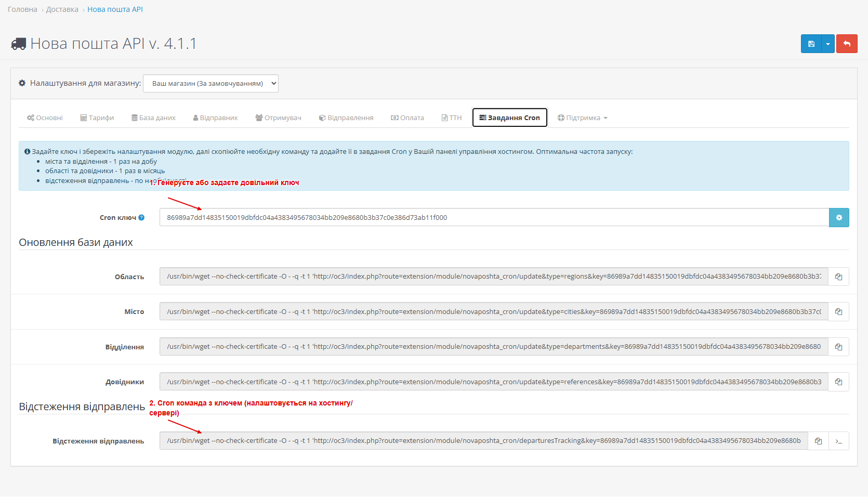Click the Налаштування для магазину label
This screenshot has width=868, height=497.
coord(86,83)
